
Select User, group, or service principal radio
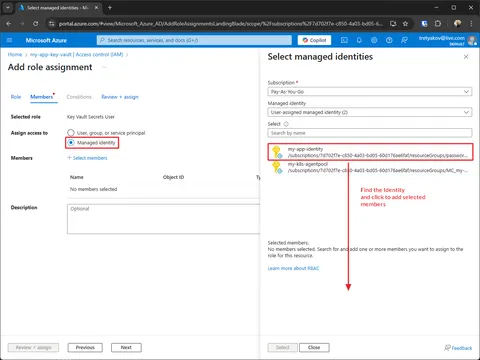click(x=71, y=133)
